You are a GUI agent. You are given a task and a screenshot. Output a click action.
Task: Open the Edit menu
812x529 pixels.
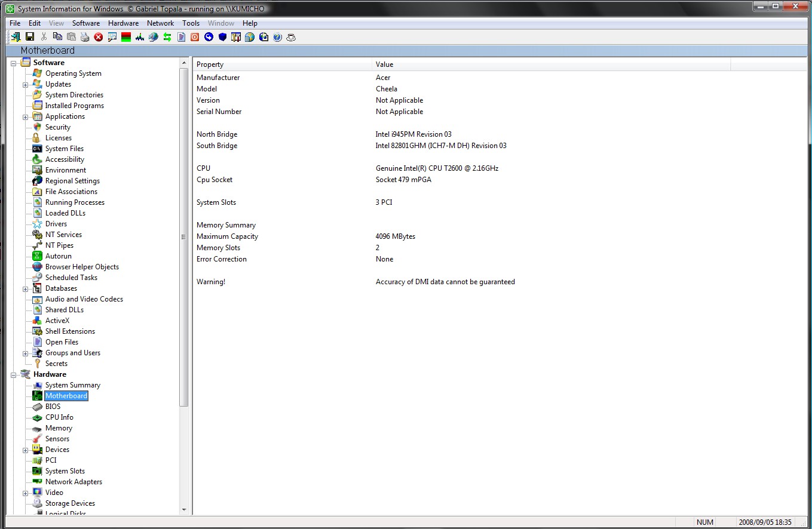(x=35, y=23)
